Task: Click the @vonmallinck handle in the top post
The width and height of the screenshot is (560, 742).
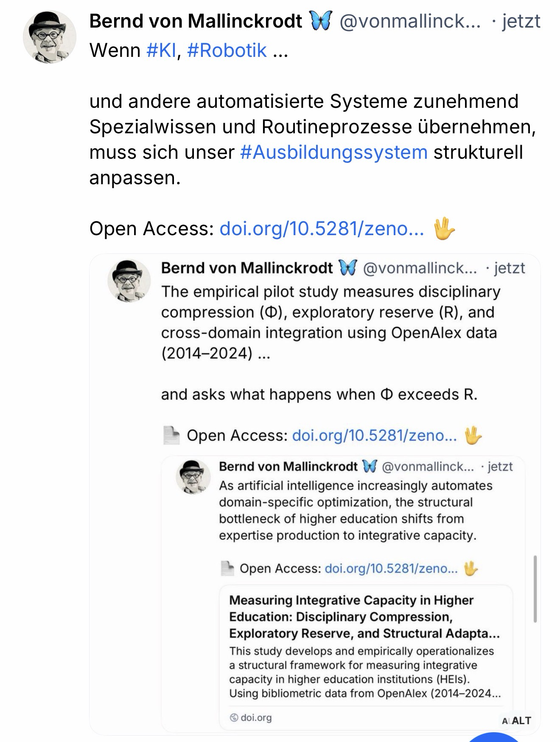Action: click(x=410, y=21)
